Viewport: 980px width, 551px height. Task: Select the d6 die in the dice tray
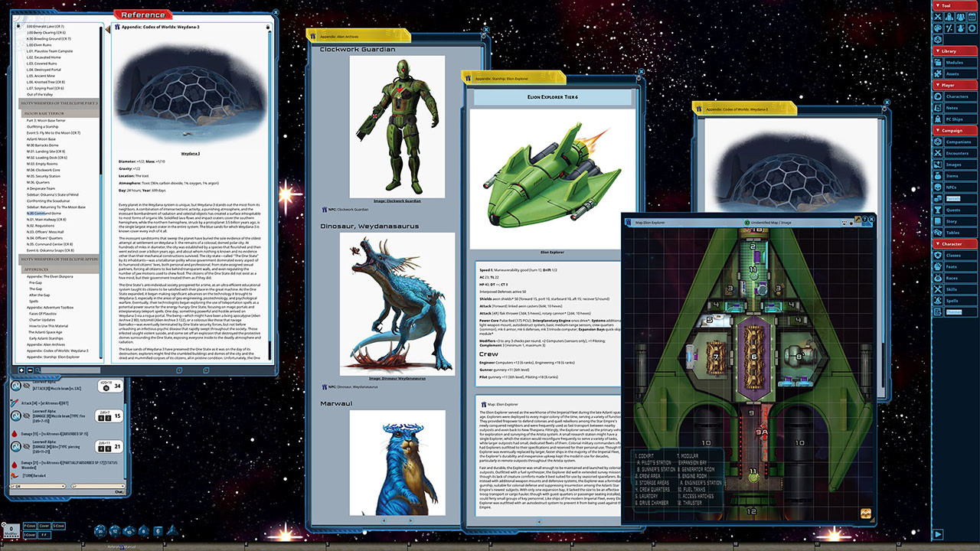point(158,531)
